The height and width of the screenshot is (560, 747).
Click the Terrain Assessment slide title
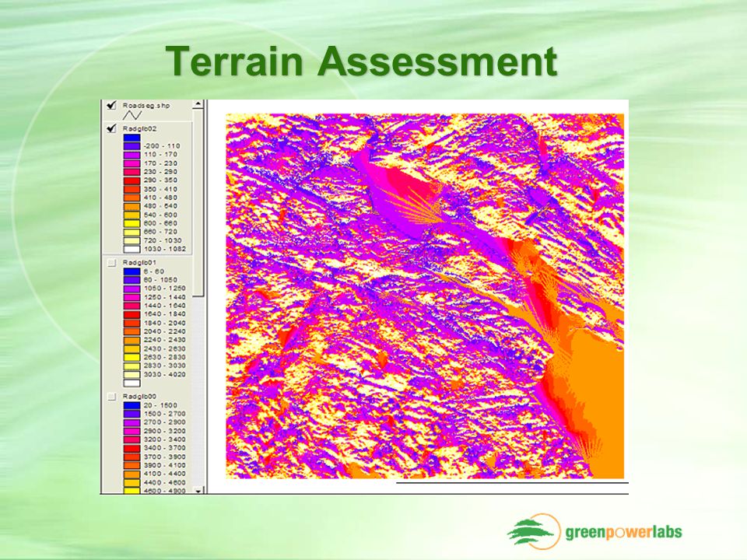(362, 61)
